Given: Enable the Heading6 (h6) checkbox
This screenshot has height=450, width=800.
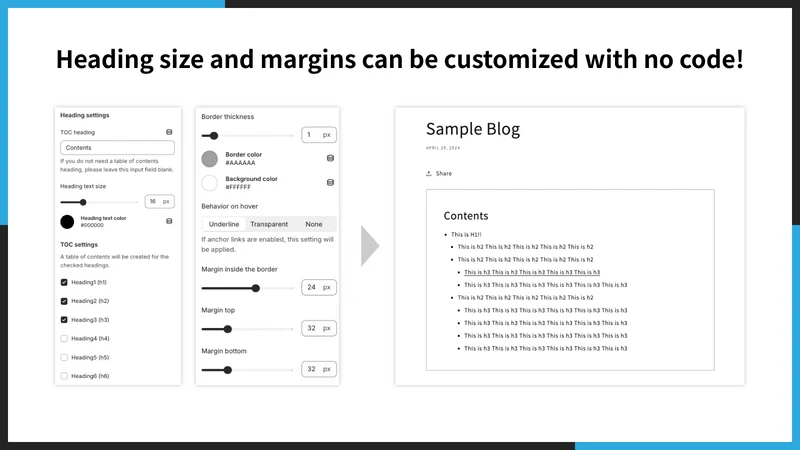Looking at the screenshot, I should [x=64, y=376].
